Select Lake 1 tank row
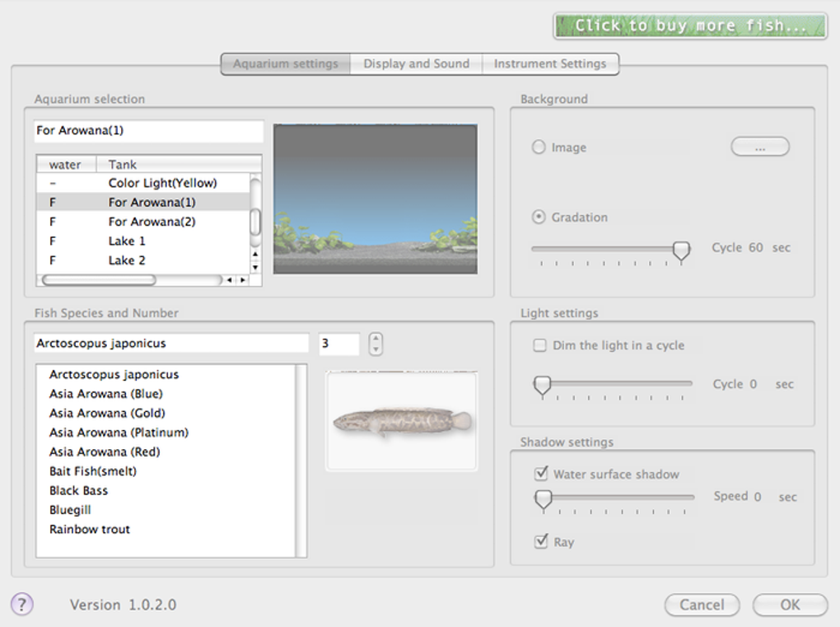Screen dimensions: 840x627 [x=143, y=241]
